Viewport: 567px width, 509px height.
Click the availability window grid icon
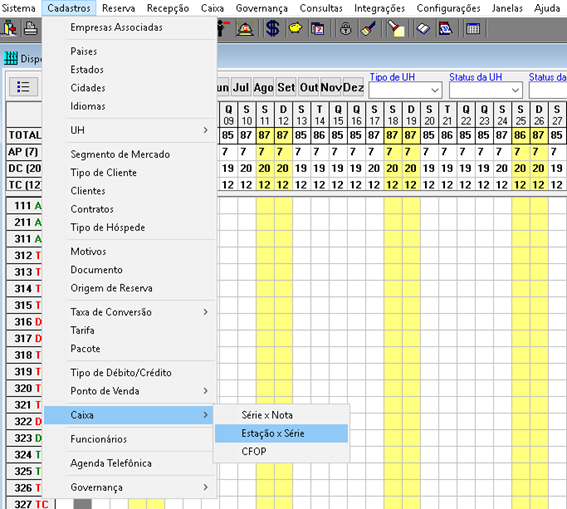pos(10,58)
